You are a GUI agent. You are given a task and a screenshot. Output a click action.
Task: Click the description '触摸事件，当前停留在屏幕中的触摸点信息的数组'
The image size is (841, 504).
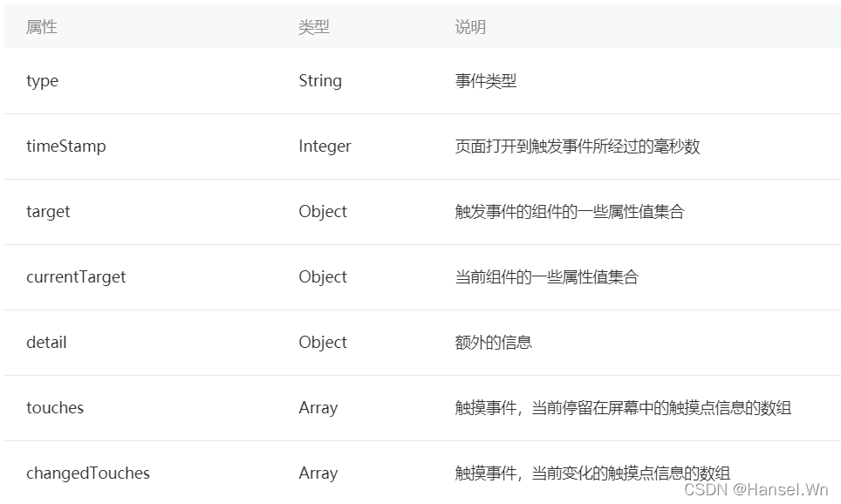click(x=623, y=408)
